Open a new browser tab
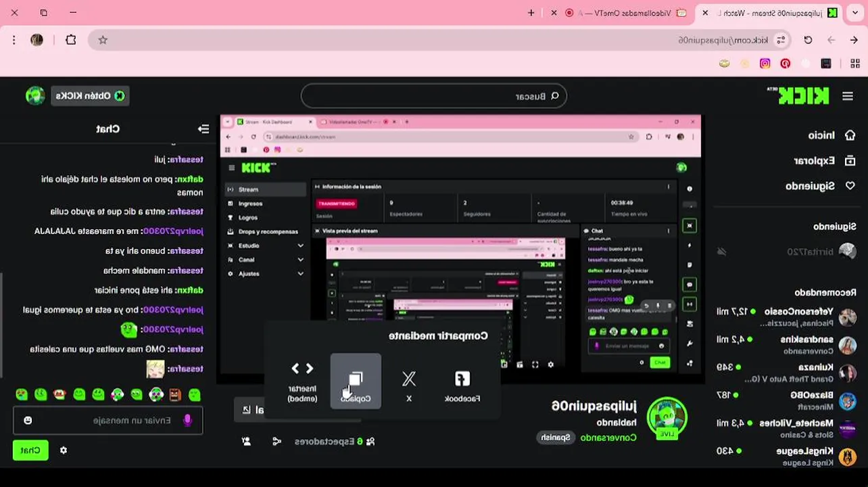Viewport: 868px width, 487px height. [531, 13]
